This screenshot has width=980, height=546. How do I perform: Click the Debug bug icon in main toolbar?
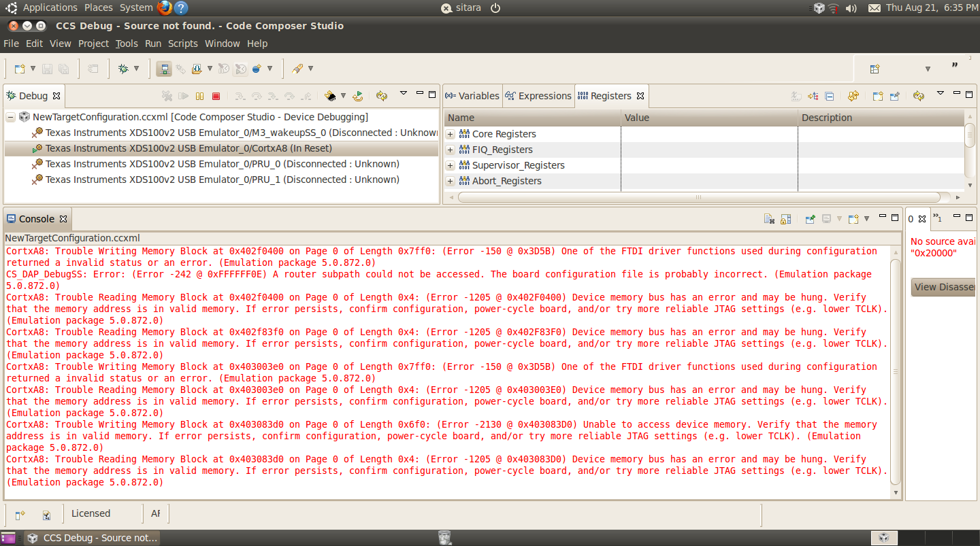(x=123, y=69)
